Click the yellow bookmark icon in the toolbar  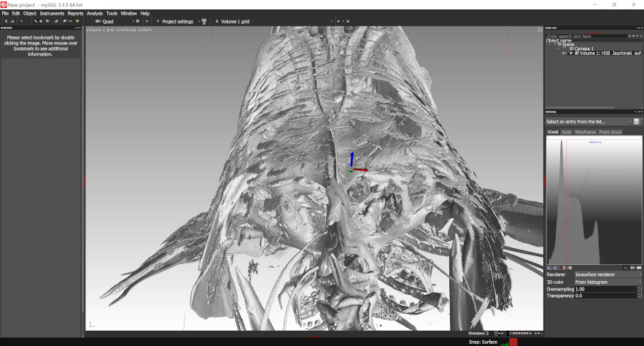tap(77, 21)
